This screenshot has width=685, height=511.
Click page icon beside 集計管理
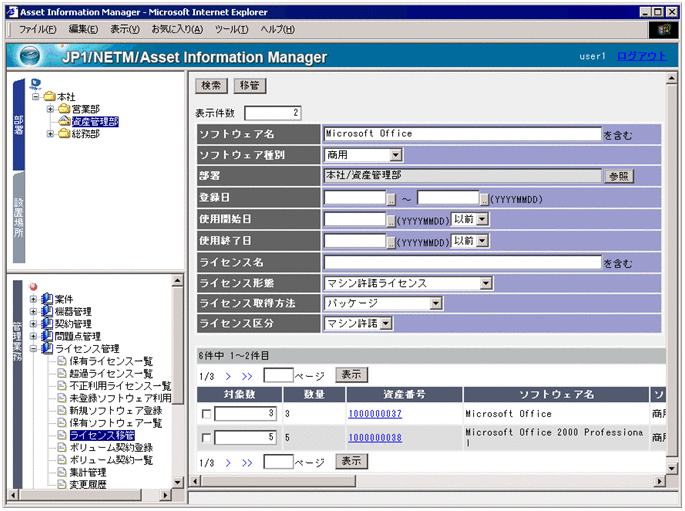[62, 472]
